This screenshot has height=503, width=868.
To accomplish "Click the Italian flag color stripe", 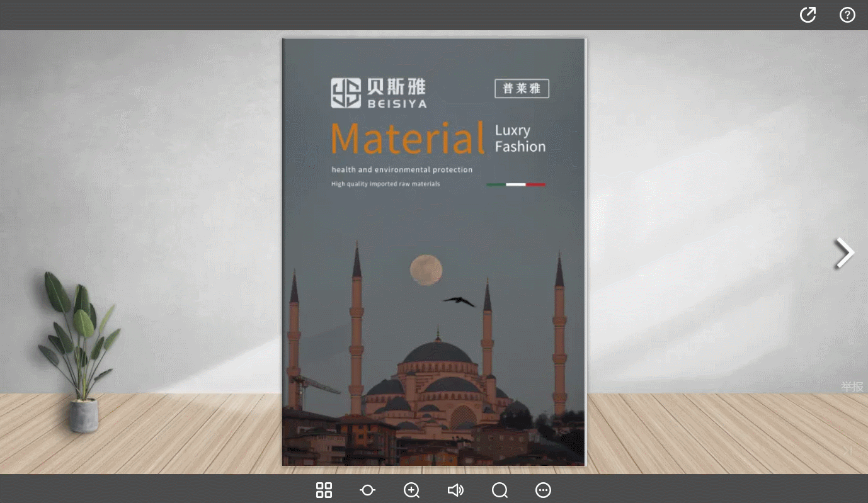I will pos(516,184).
